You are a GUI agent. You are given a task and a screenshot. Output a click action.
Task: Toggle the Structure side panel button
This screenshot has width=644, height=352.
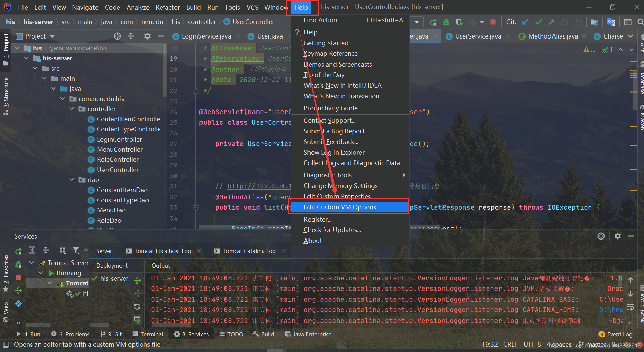pyautogui.click(x=6, y=96)
